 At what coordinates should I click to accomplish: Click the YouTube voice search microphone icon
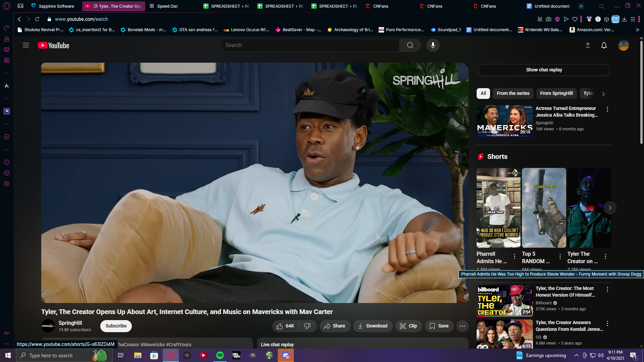point(433,45)
